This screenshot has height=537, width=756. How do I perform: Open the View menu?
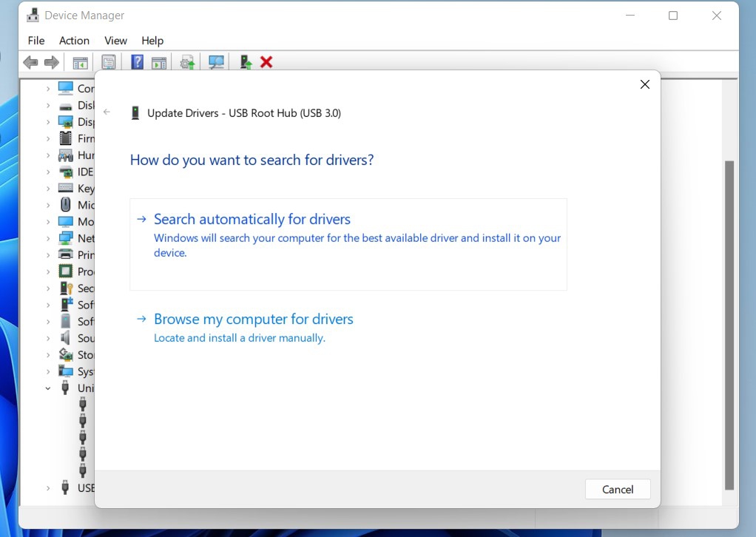pos(115,41)
